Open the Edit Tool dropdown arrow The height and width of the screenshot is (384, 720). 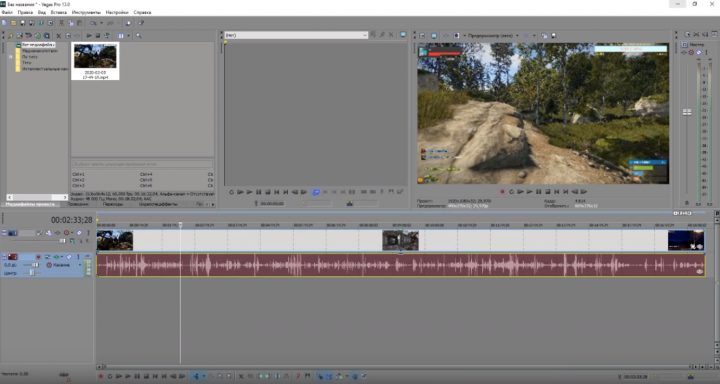pyautogui.click(x=204, y=376)
